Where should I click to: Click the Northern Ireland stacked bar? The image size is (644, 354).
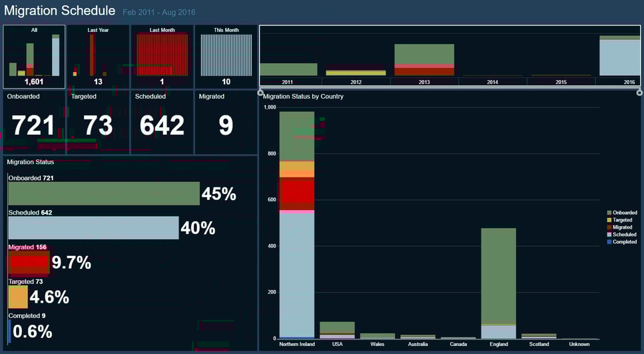click(296, 225)
